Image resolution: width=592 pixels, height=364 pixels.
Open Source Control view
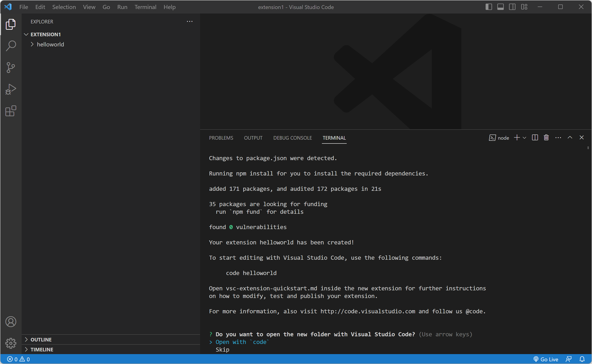coord(11,67)
